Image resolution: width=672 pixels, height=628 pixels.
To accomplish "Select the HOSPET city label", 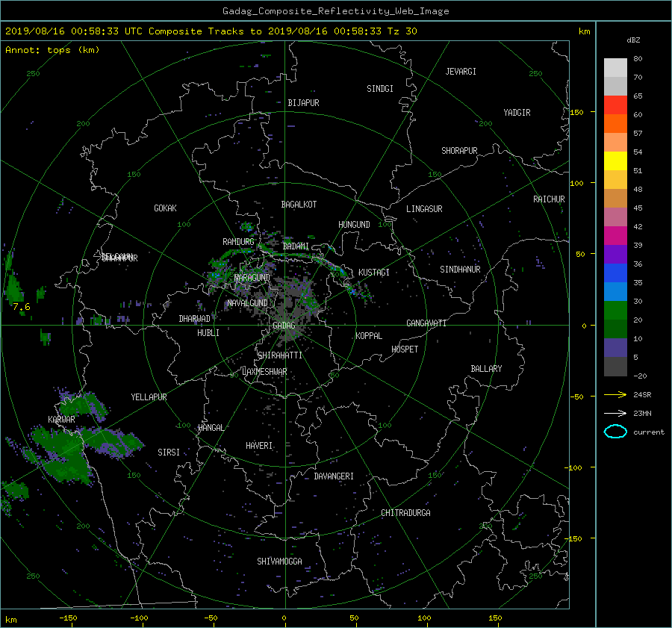I will pos(405,349).
